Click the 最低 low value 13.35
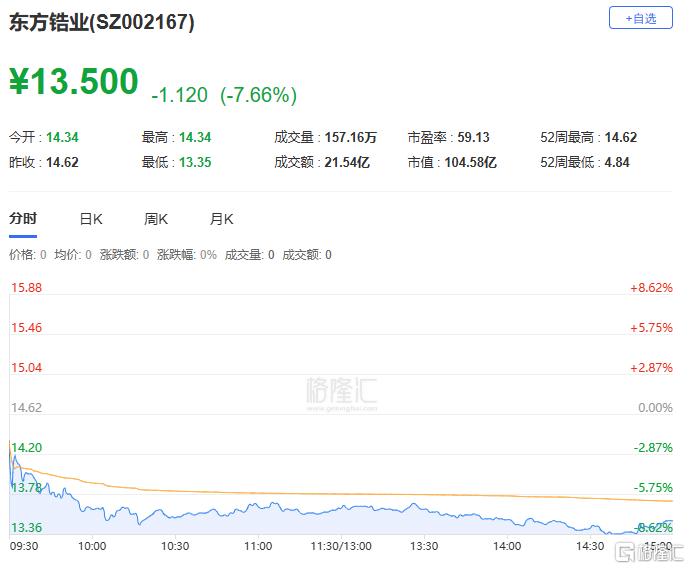Image resolution: width=690 pixels, height=569 pixels. [195, 162]
